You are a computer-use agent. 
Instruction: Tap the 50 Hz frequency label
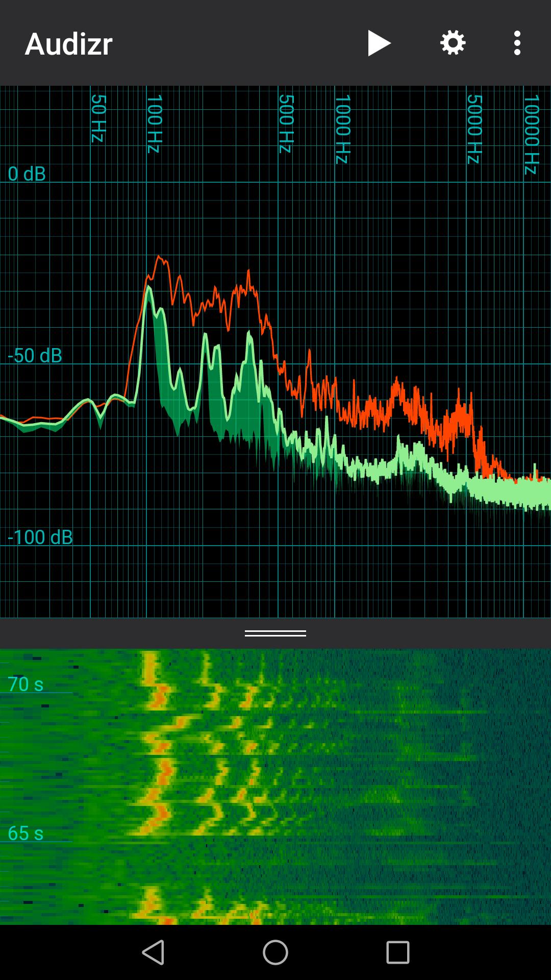98,118
